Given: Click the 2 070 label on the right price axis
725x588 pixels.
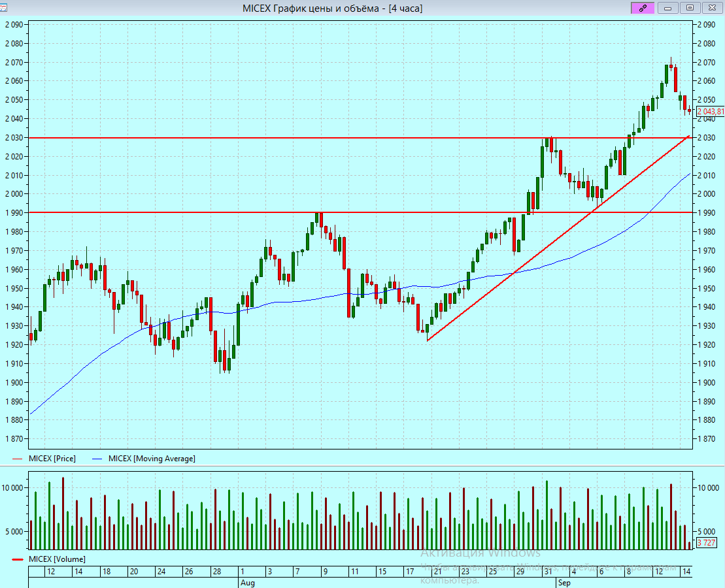Looking at the screenshot, I should pyautogui.click(x=706, y=63).
